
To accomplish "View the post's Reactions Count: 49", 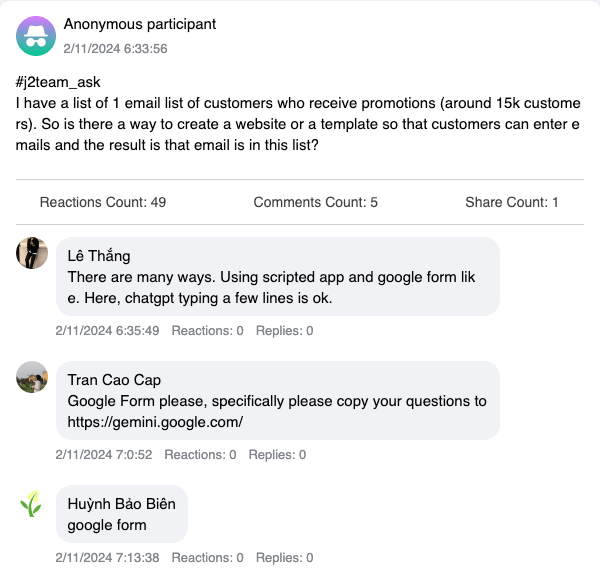I will coord(103,202).
